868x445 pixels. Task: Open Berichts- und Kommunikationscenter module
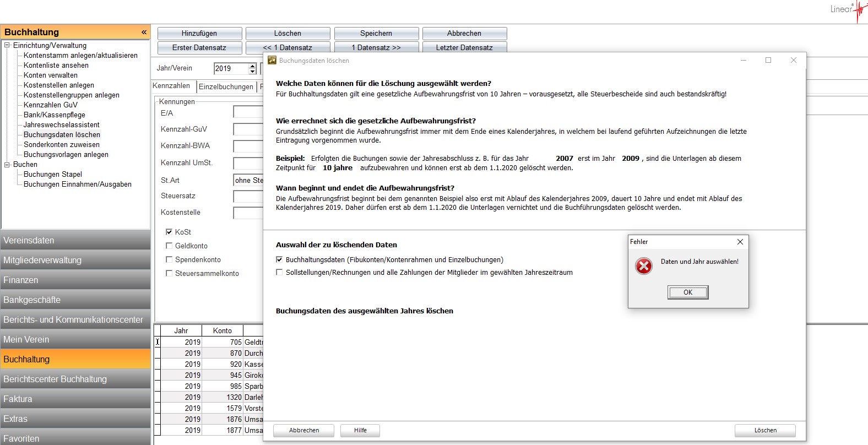[x=75, y=319]
